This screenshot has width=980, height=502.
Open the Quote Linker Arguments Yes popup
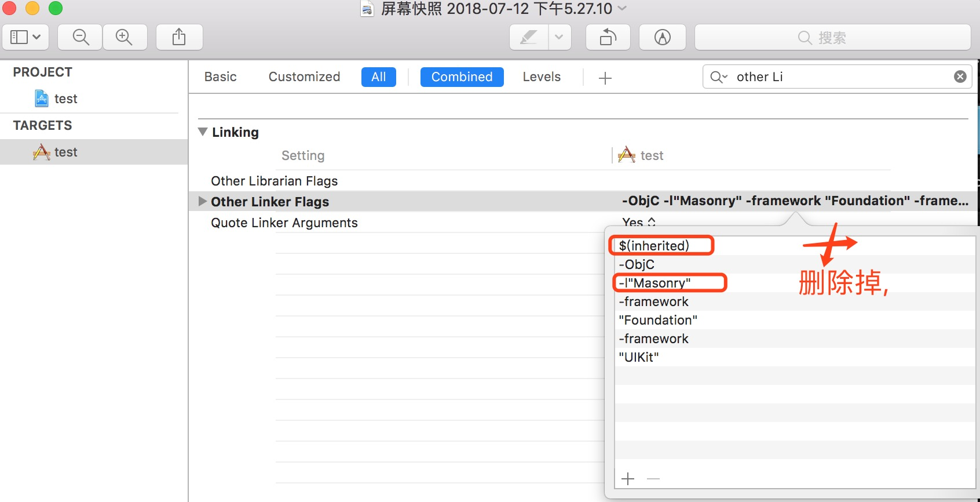[639, 222]
